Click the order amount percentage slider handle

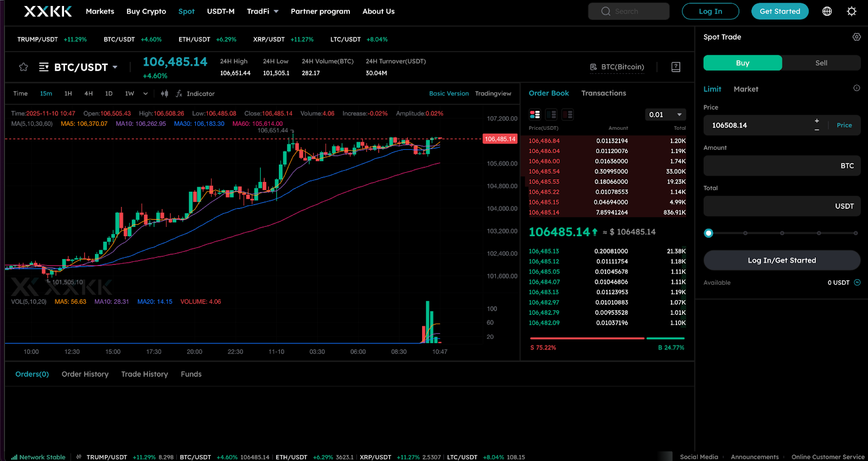point(709,233)
